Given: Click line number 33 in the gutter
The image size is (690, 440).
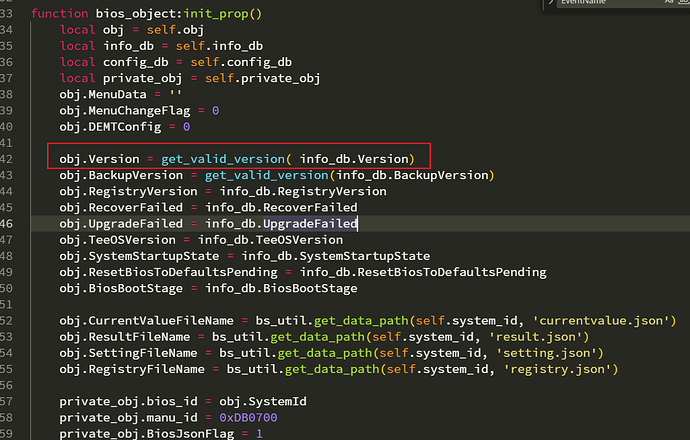Looking at the screenshot, I should pos(7,14).
